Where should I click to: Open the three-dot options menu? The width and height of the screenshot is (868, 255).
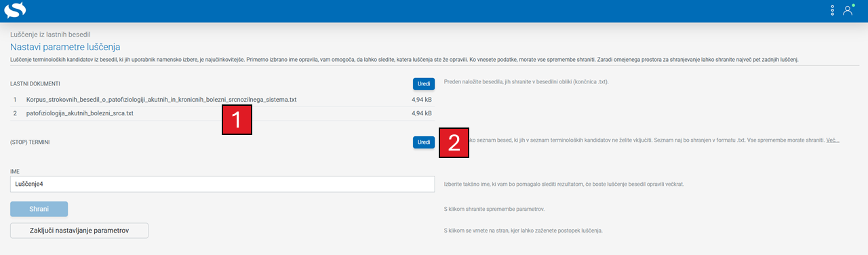click(832, 10)
